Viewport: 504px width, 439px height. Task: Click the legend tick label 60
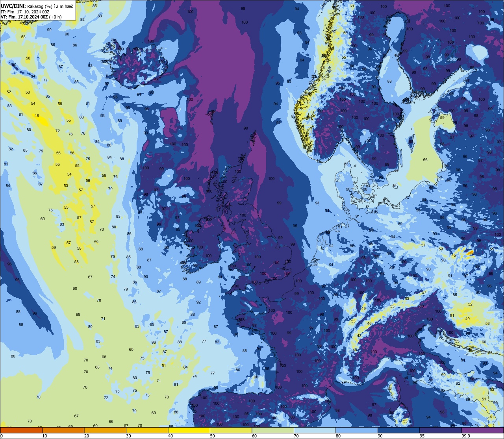pyautogui.click(x=254, y=436)
